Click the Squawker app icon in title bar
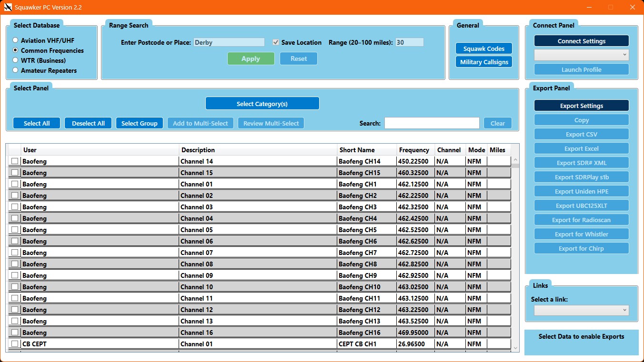Screen dimensions: 644x362 pyautogui.click(x=8, y=7)
